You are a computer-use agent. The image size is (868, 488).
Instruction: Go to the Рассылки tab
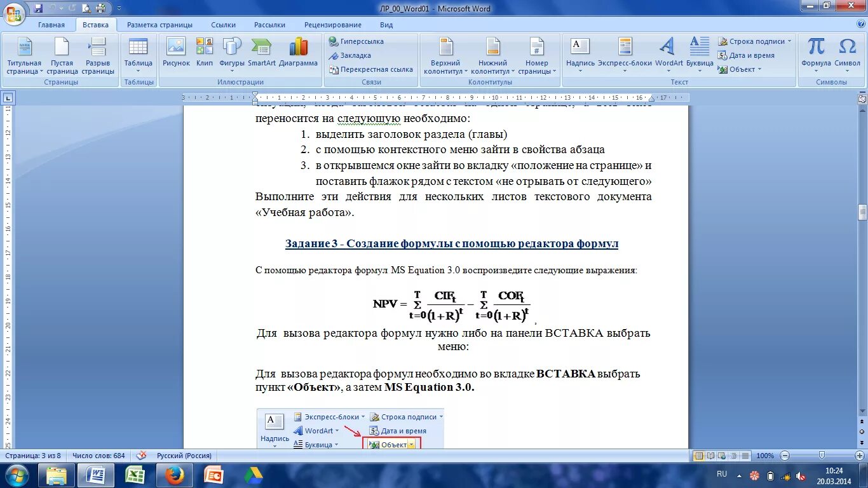269,25
